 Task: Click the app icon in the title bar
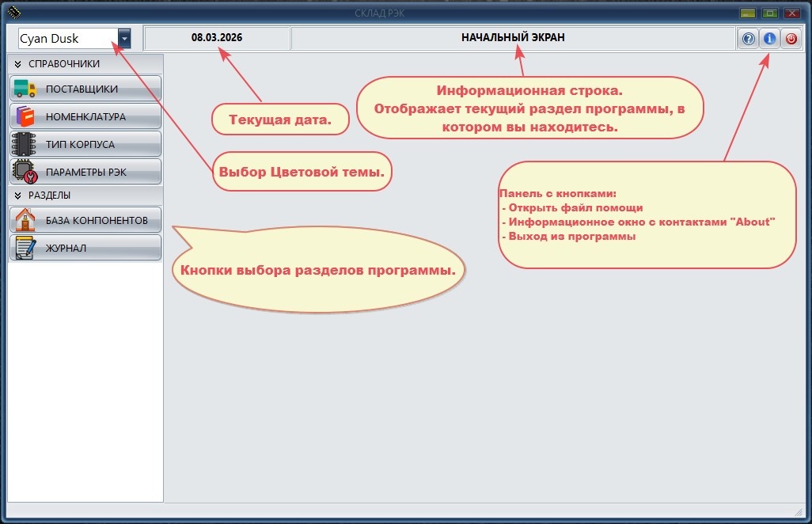14,12
